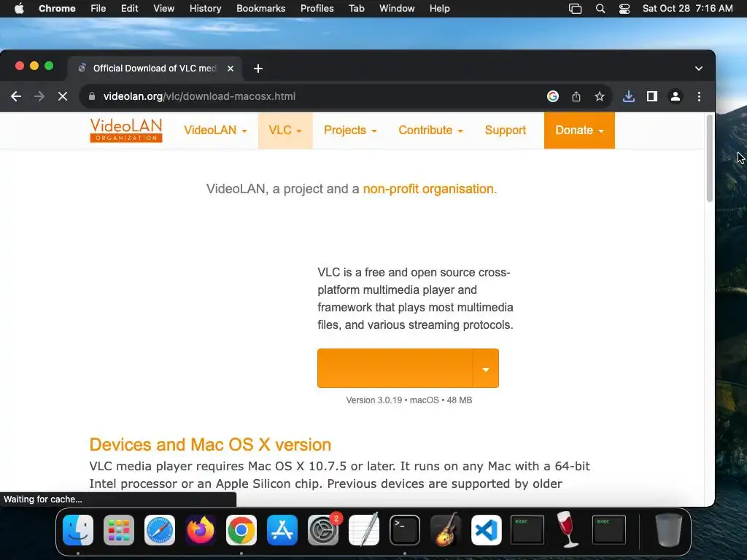Open the Wine glass app in dock
The image size is (747, 560).
pyautogui.click(x=568, y=529)
